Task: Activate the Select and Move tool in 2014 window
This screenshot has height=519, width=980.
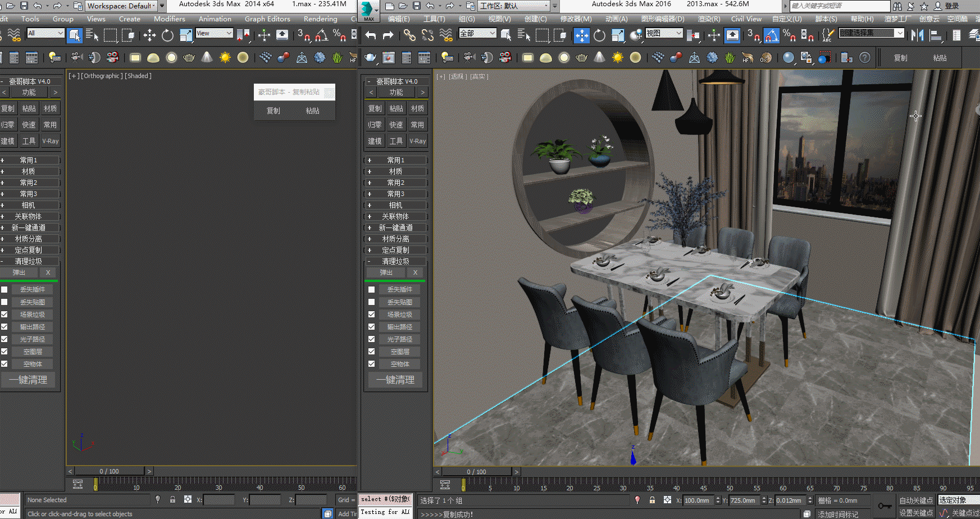Action: (x=149, y=35)
